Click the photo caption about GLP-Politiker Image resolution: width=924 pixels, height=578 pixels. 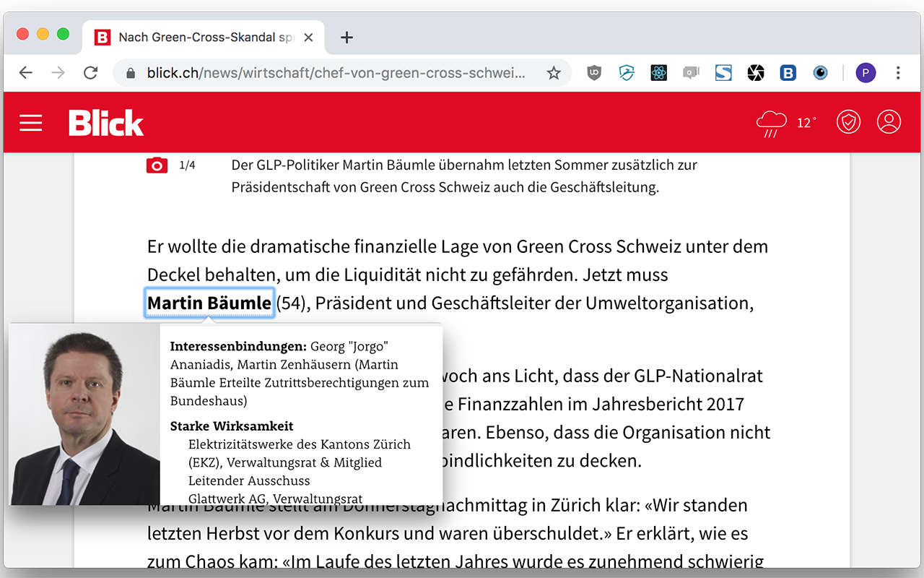pyautogui.click(x=464, y=176)
